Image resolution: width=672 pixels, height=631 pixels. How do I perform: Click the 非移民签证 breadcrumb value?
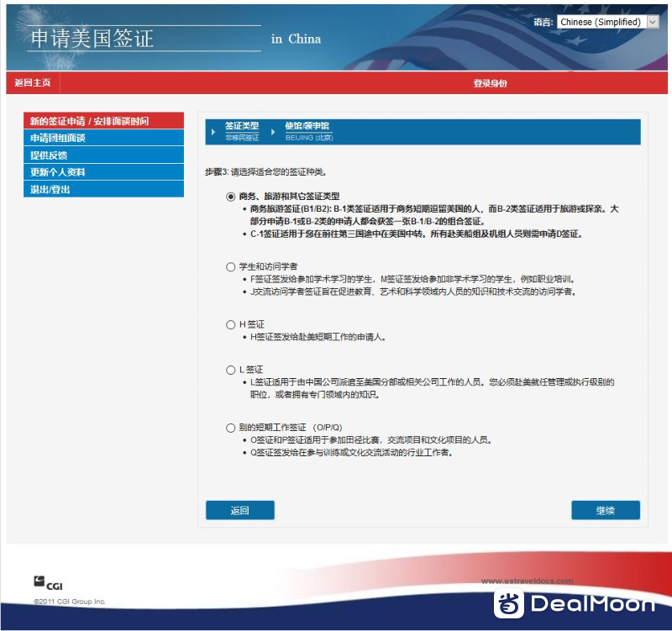coord(242,138)
